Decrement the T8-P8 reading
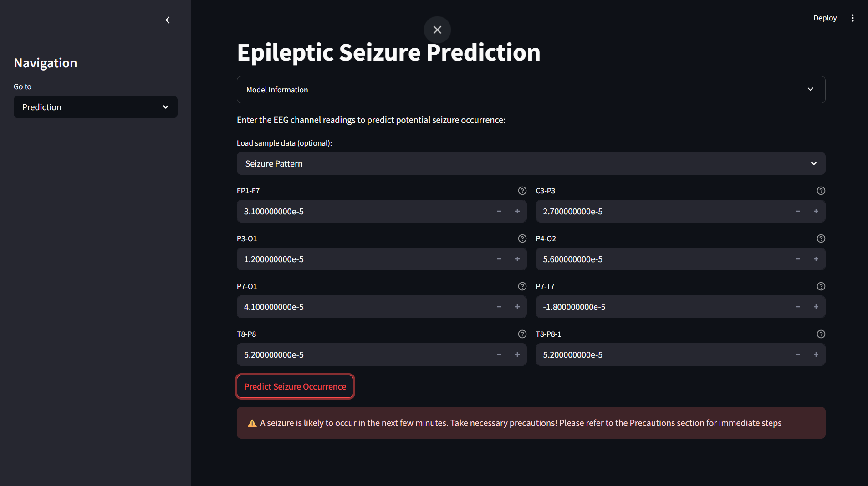Screen dimensions: 868x486 499,354
